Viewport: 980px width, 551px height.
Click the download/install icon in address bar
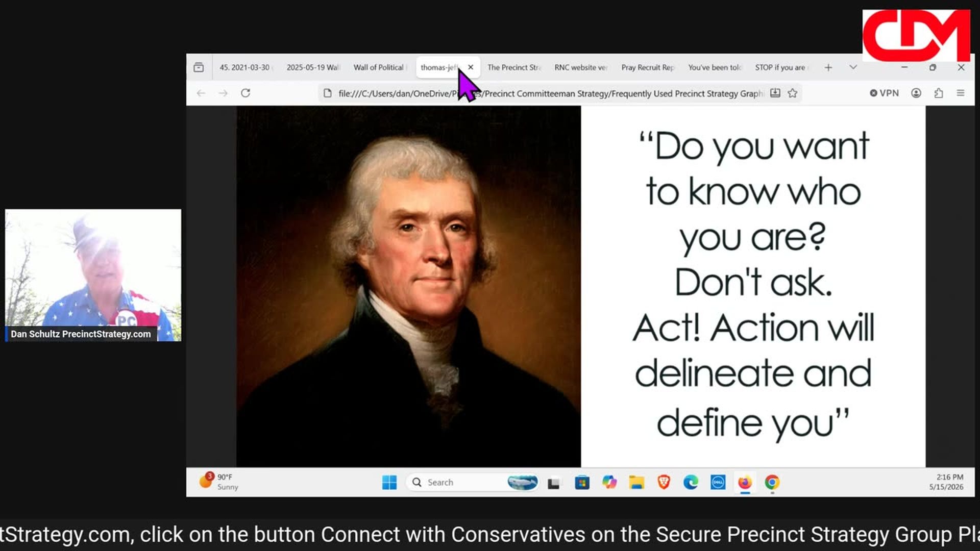775,93
